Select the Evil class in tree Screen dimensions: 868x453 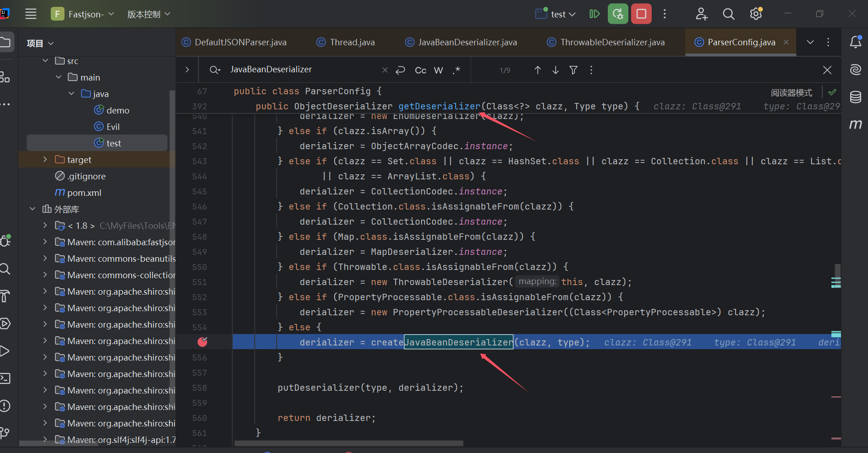107,127
